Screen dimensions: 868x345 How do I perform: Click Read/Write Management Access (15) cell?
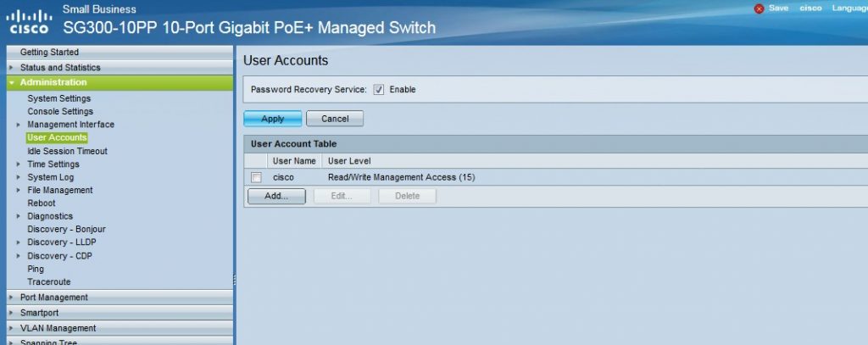pyautogui.click(x=401, y=178)
